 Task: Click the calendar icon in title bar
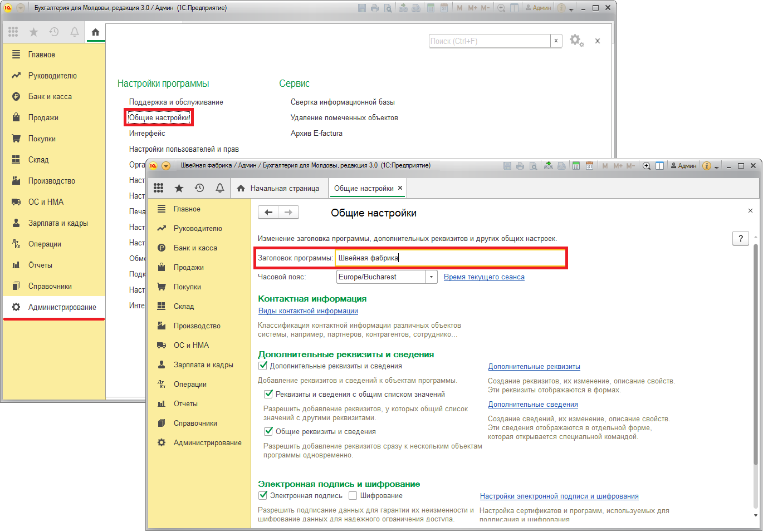(x=589, y=166)
